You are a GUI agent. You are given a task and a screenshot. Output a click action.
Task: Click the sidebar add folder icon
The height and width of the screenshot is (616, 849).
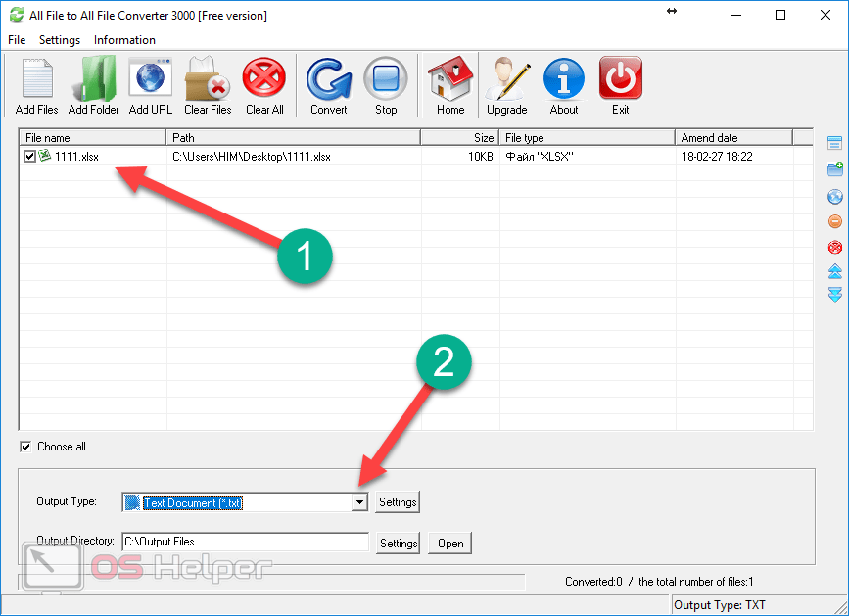pyautogui.click(x=835, y=168)
